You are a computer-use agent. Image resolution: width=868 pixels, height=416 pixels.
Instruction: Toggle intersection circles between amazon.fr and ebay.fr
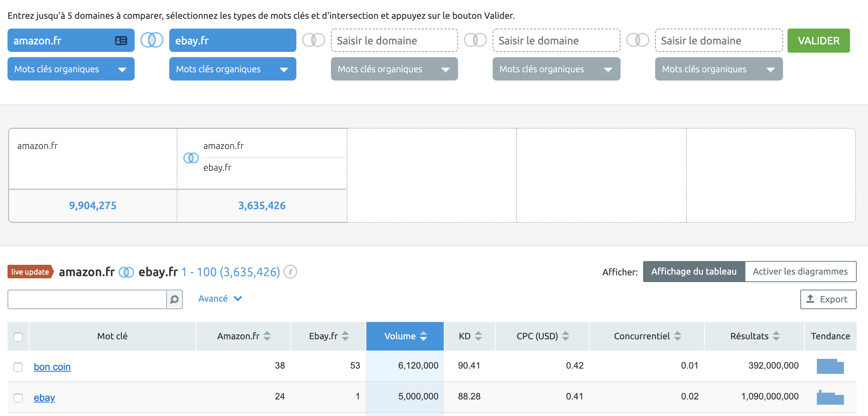[152, 40]
